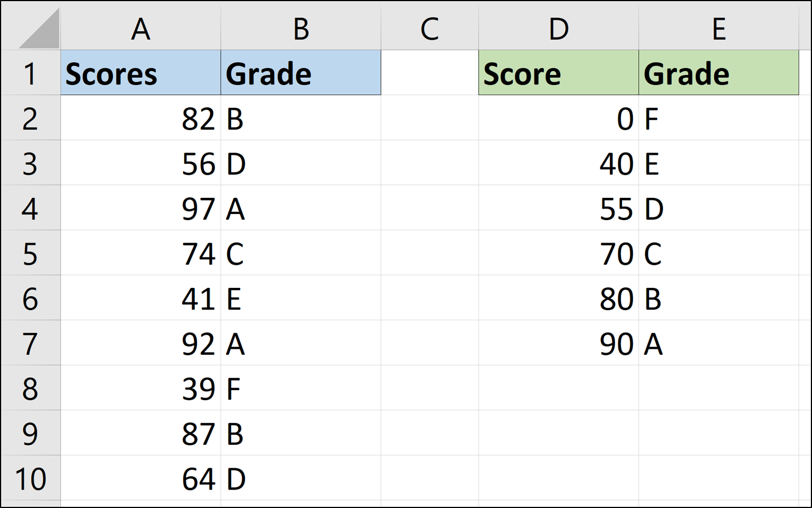Select the cell with score 64

[x=141, y=479]
